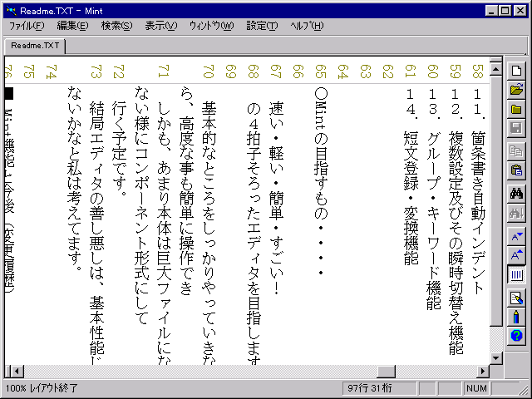Open the ヘルプ(H) menu
Image resolution: width=532 pixels, height=399 pixels.
pos(307,26)
